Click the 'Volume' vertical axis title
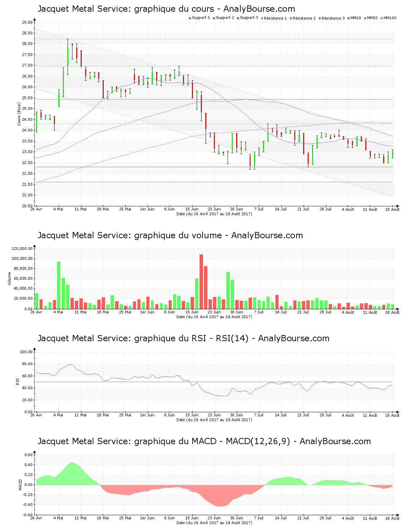Viewport: 412px width, 532px height. point(10,278)
